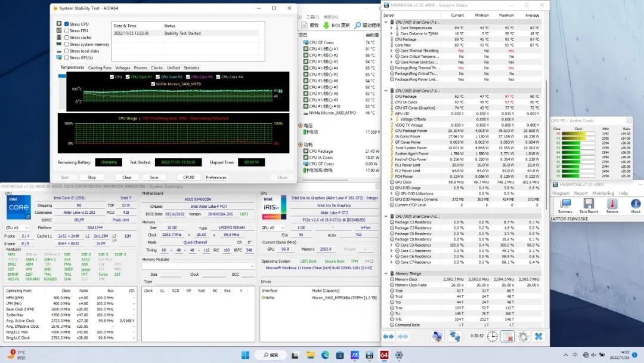Click Save button in stability test

coord(154,177)
